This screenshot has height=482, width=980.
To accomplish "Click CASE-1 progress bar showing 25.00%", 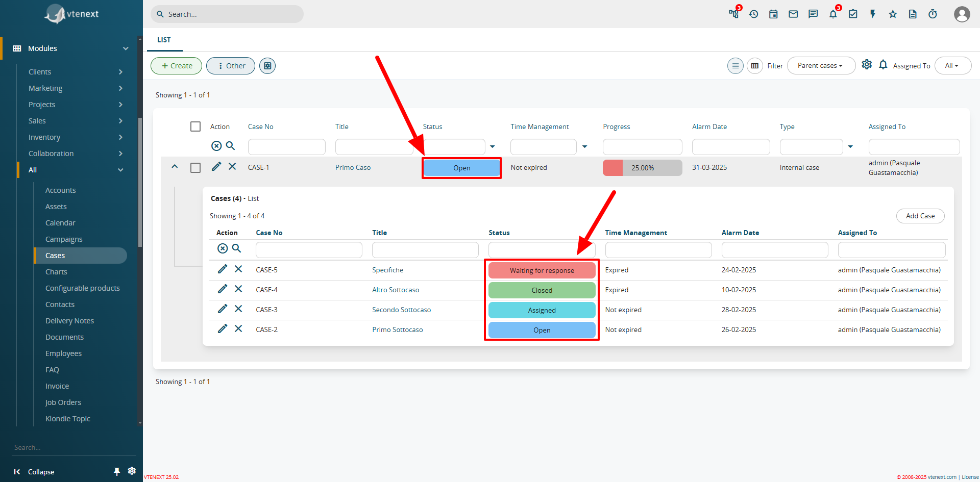I will tap(642, 168).
